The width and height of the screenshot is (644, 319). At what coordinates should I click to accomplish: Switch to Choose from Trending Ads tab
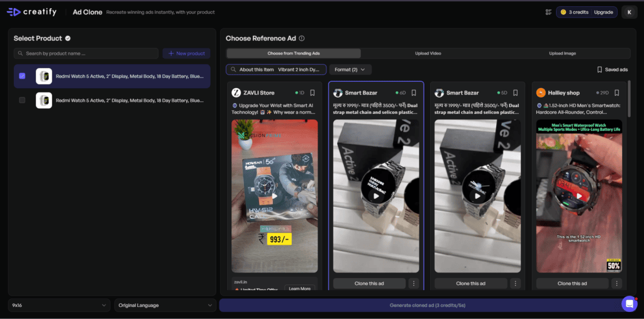pos(294,53)
